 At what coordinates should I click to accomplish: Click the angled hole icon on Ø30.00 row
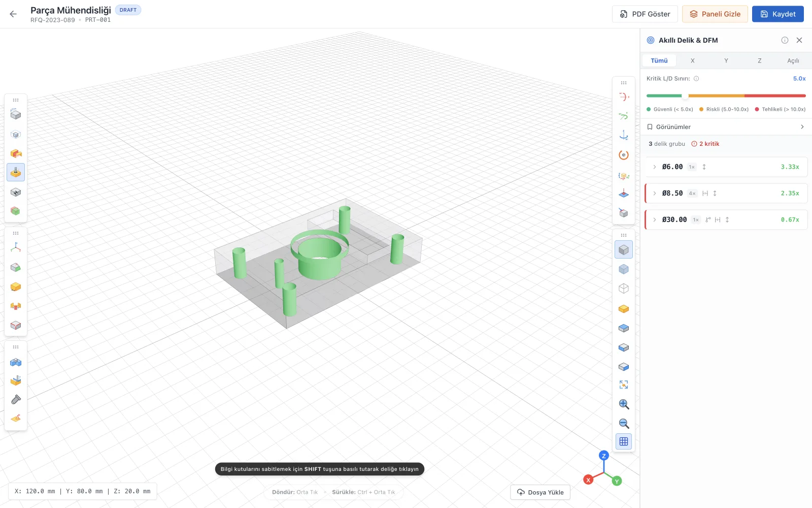pos(708,219)
